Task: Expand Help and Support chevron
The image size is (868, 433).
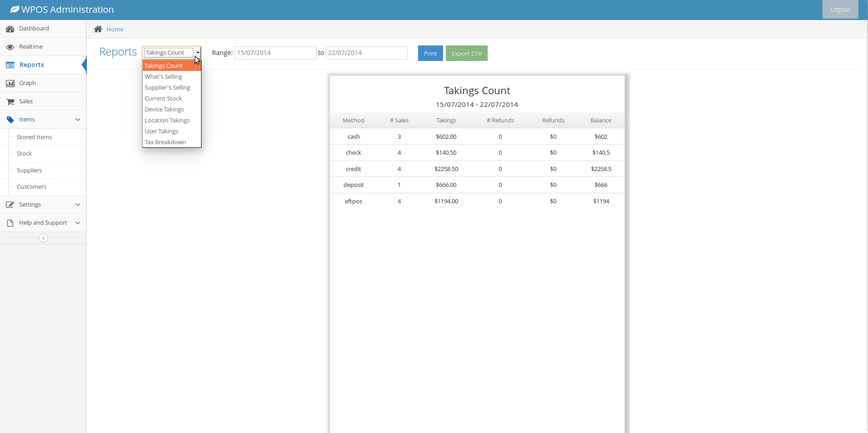Action: tap(78, 223)
